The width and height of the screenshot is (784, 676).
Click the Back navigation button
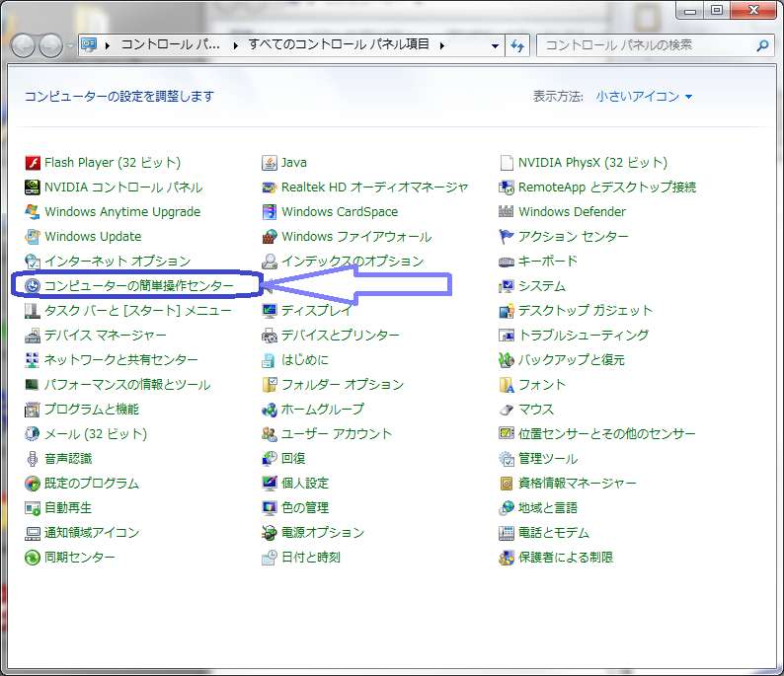pyautogui.click(x=23, y=46)
